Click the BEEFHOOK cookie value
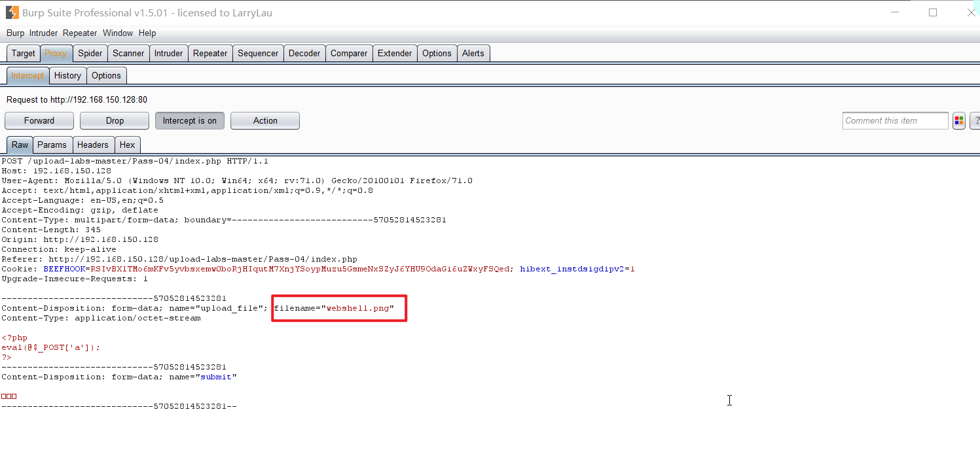Screen dimensions: 980x467 point(300,269)
